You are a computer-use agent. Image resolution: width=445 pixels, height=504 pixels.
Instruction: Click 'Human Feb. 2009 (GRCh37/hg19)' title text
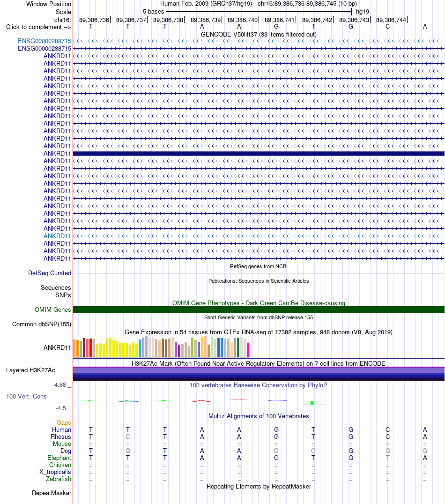206,4
